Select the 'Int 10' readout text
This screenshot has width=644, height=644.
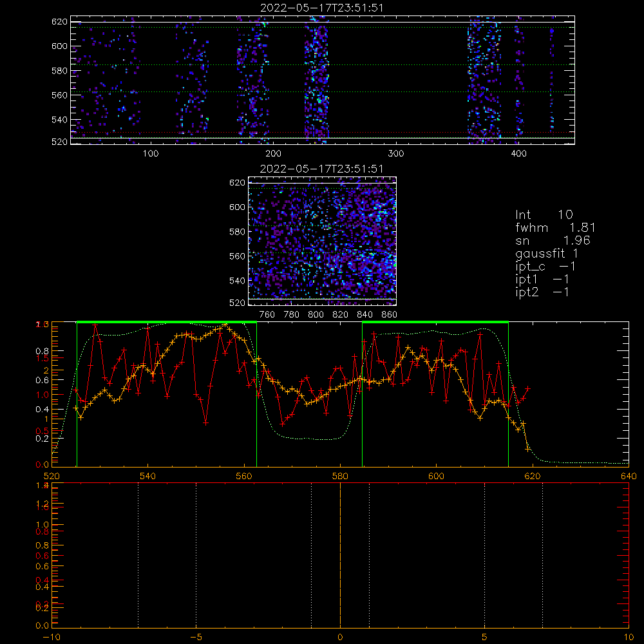pos(544,214)
